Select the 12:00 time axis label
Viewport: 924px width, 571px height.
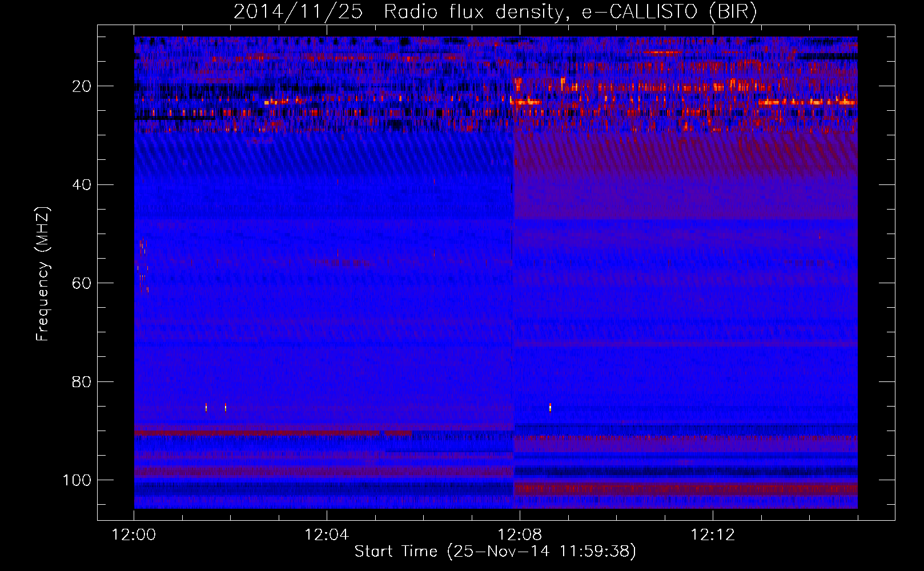click(134, 535)
